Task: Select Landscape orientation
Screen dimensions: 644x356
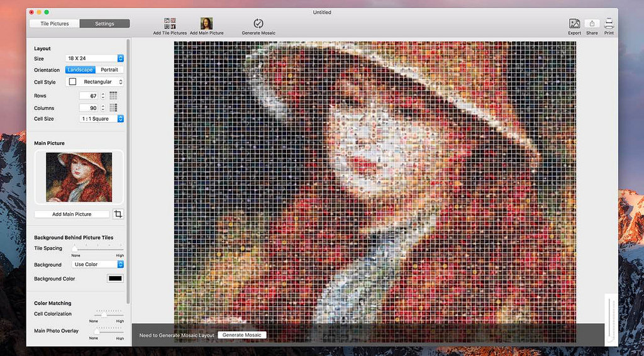Action: tap(79, 70)
